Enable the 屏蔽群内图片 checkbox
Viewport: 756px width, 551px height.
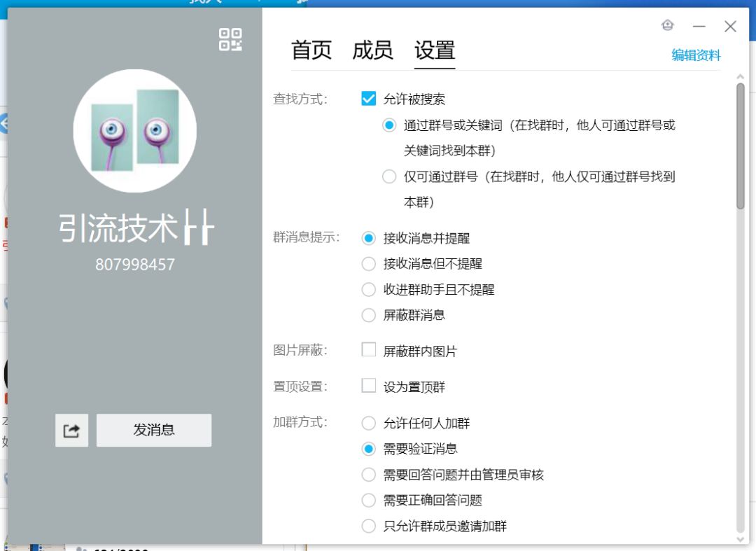click(368, 349)
